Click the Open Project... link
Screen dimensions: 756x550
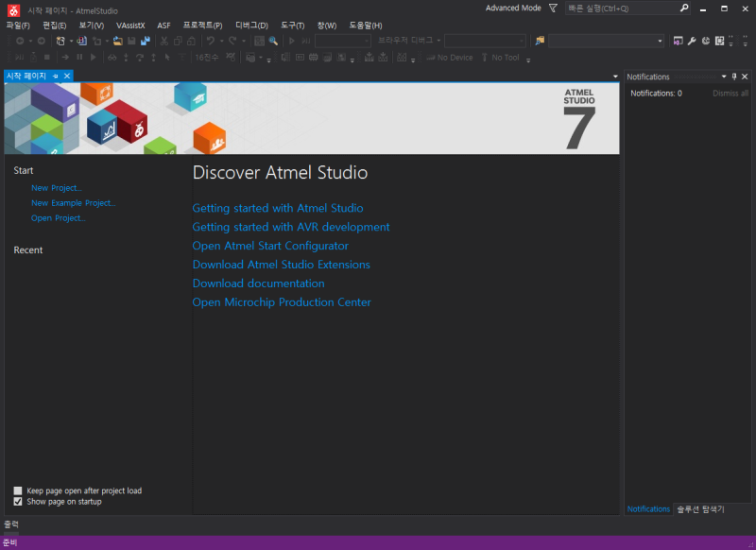[59, 218]
